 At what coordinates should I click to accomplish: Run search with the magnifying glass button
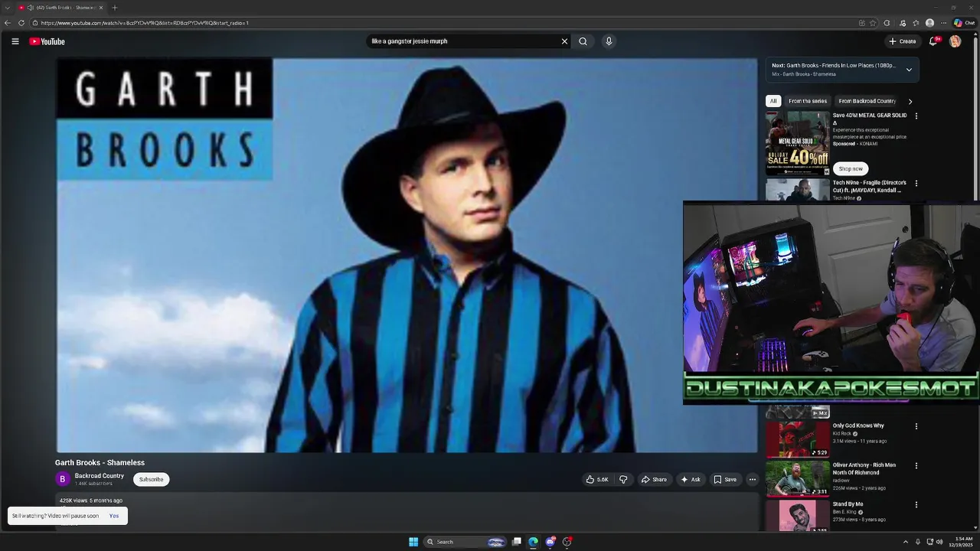583,41
